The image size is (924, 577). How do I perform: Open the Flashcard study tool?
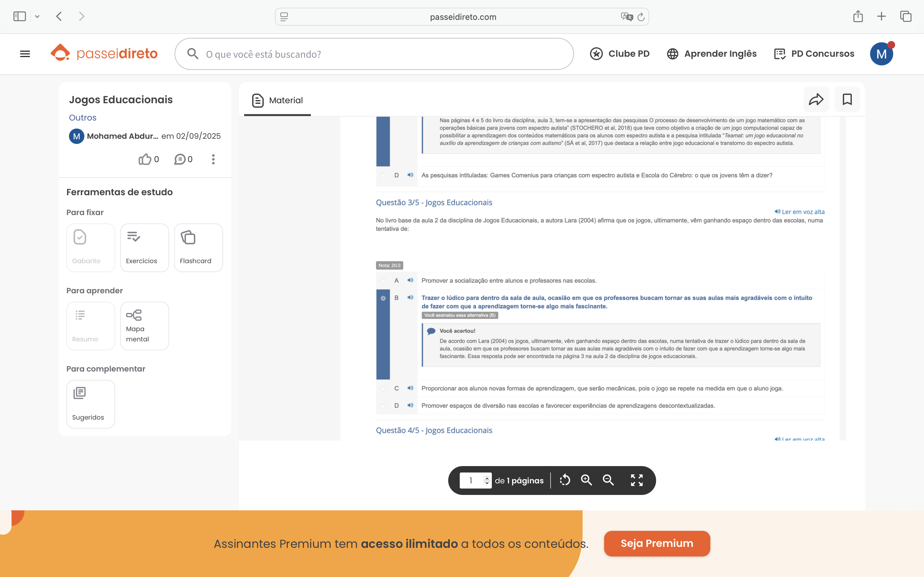point(198,248)
